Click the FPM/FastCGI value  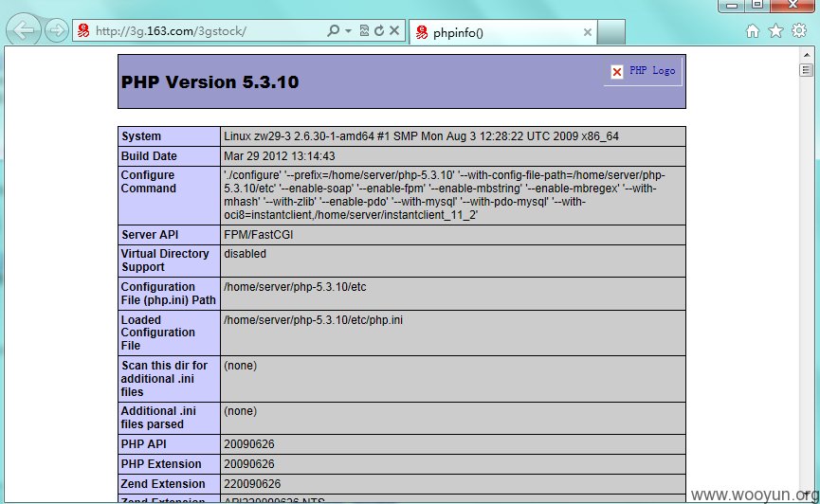coord(259,235)
